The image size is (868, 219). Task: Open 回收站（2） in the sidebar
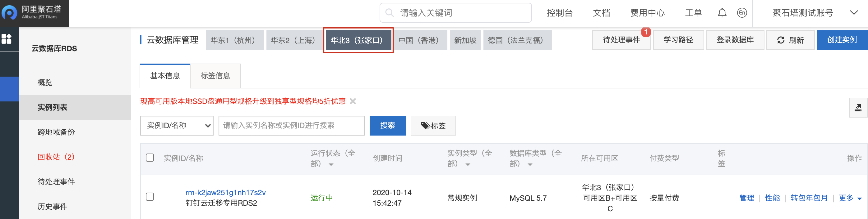click(x=56, y=157)
